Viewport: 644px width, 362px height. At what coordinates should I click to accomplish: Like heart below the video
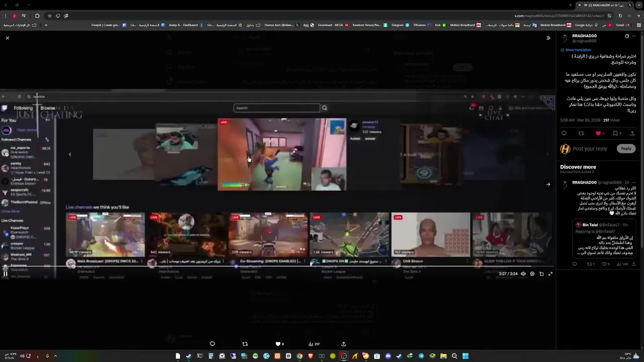point(278,344)
